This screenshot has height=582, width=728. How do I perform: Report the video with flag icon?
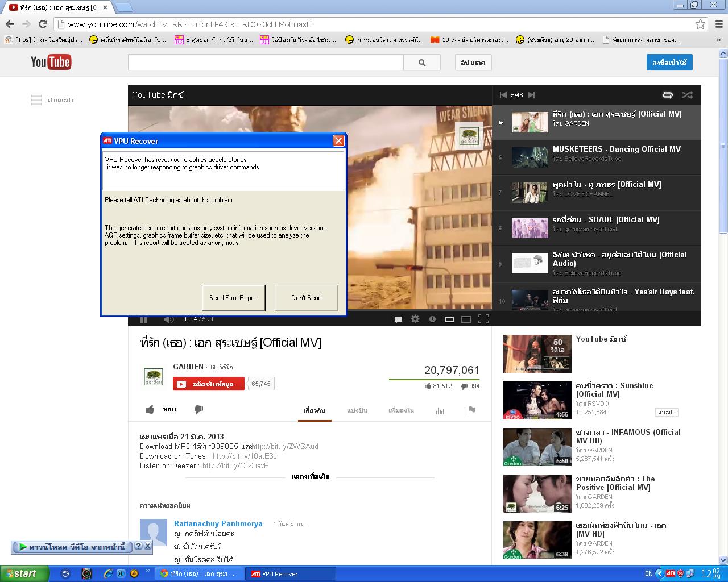pyautogui.click(x=471, y=410)
